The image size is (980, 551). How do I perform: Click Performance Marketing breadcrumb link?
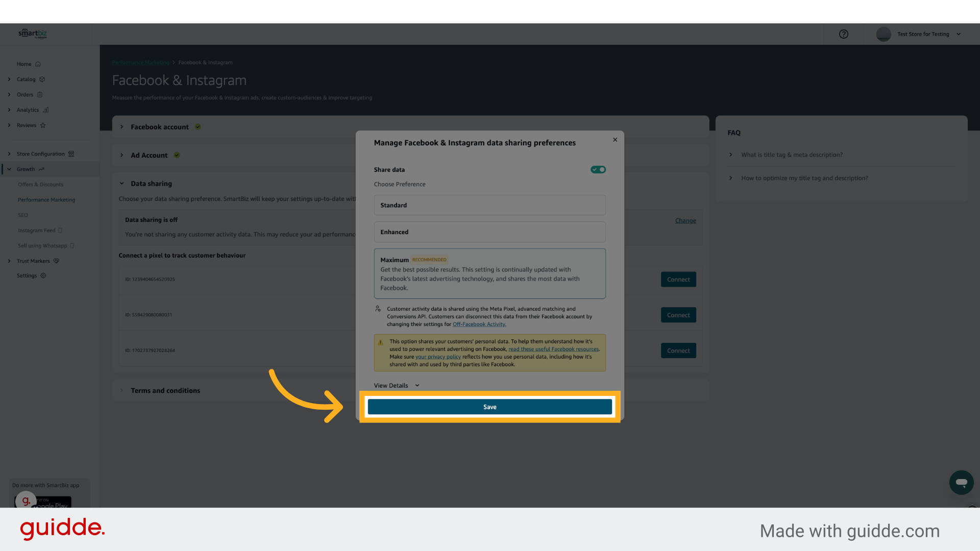coord(140,63)
